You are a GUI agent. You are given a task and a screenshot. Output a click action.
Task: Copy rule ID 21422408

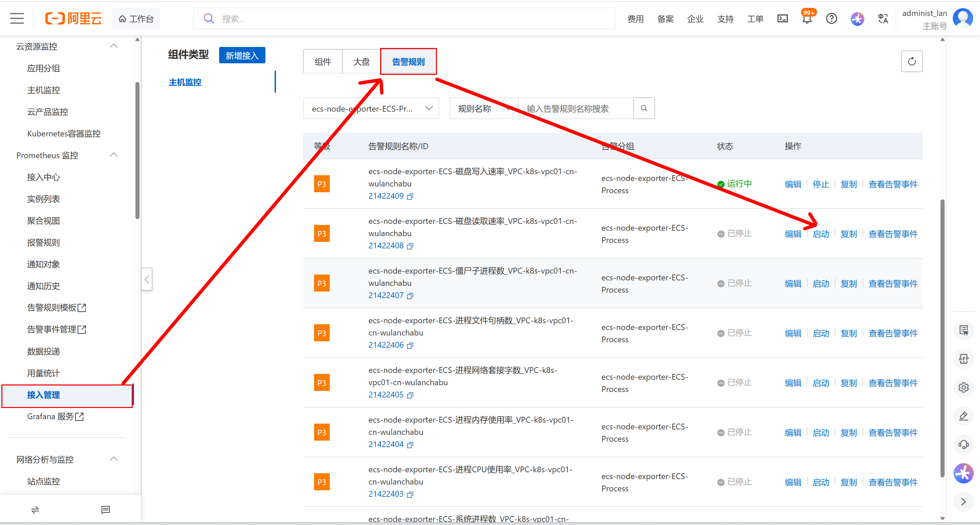pyautogui.click(x=410, y=246)
